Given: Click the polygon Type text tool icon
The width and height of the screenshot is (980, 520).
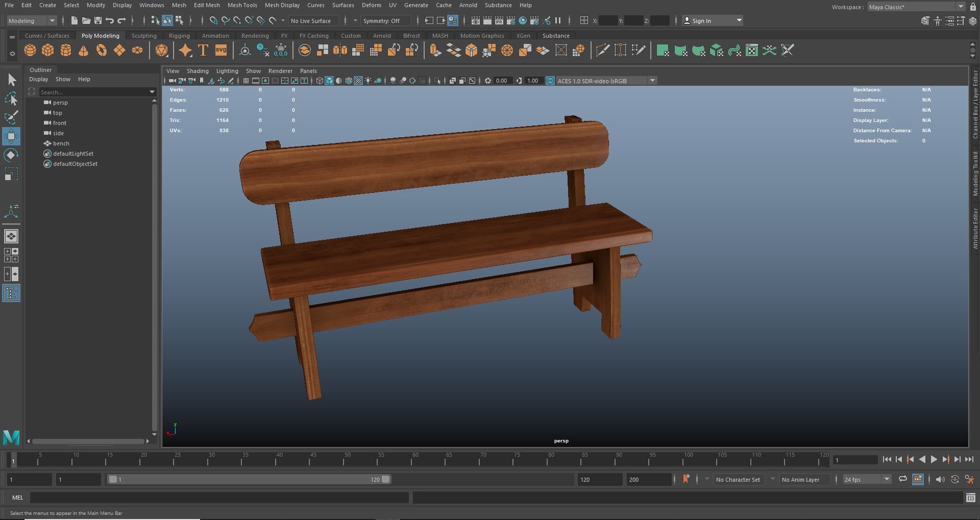Looking at the screenshot, I should (203, 51).
